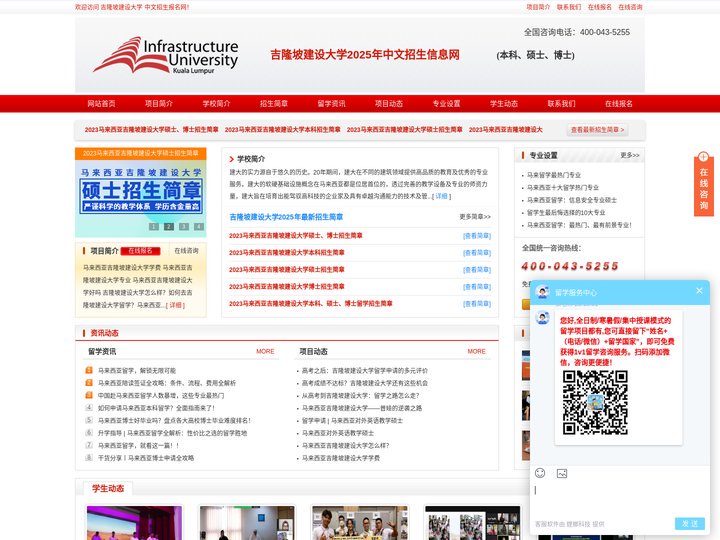Open 马来留学最热门专业 link
The width and height of the screenshot is (720, 540).
coord(554,175)
